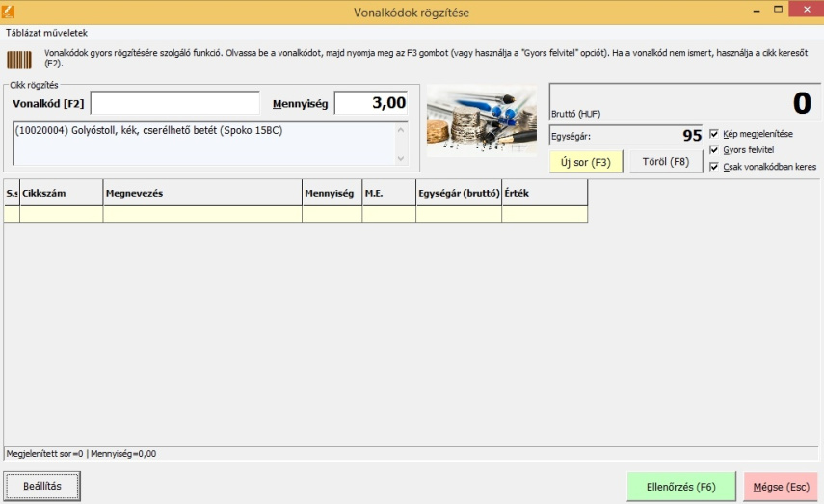Click the Mennyiség field showing 3,00
The image size is (824, 504).
pos(370,103)
